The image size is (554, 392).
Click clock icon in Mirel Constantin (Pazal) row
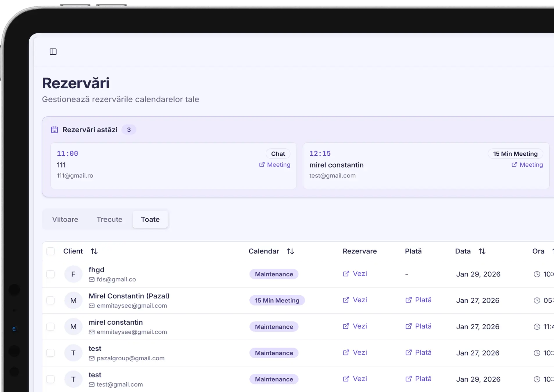click(x=537, y=300)
